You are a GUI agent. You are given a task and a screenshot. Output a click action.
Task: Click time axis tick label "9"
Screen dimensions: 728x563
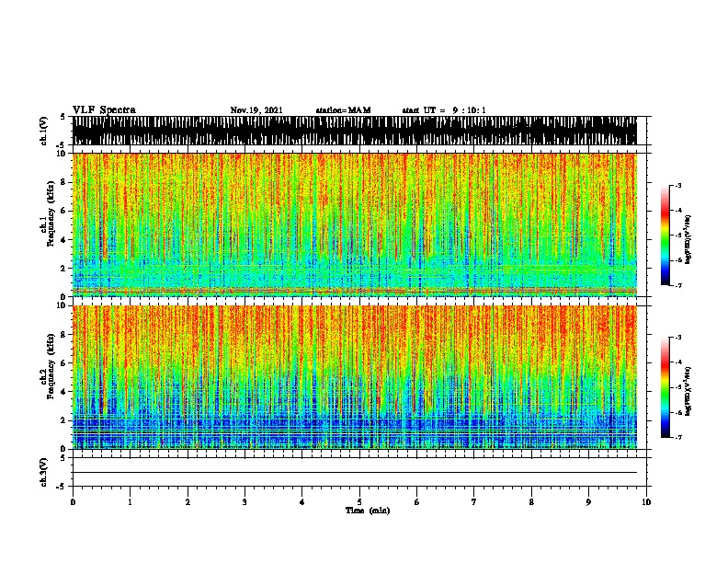pyautogui.click(x=588, y=502)
